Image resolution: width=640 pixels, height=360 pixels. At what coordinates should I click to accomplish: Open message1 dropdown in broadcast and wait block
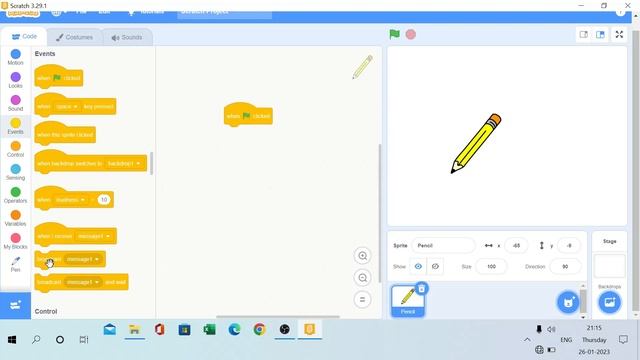click(83, 282)
